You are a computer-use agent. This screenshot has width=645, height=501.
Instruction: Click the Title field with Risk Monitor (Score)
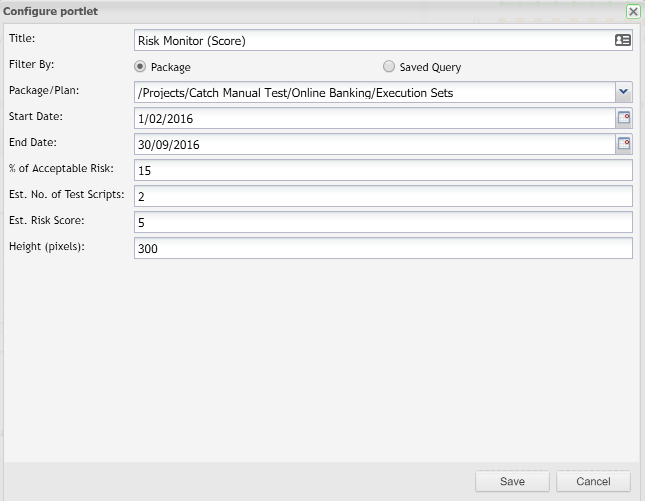(370, 41)
